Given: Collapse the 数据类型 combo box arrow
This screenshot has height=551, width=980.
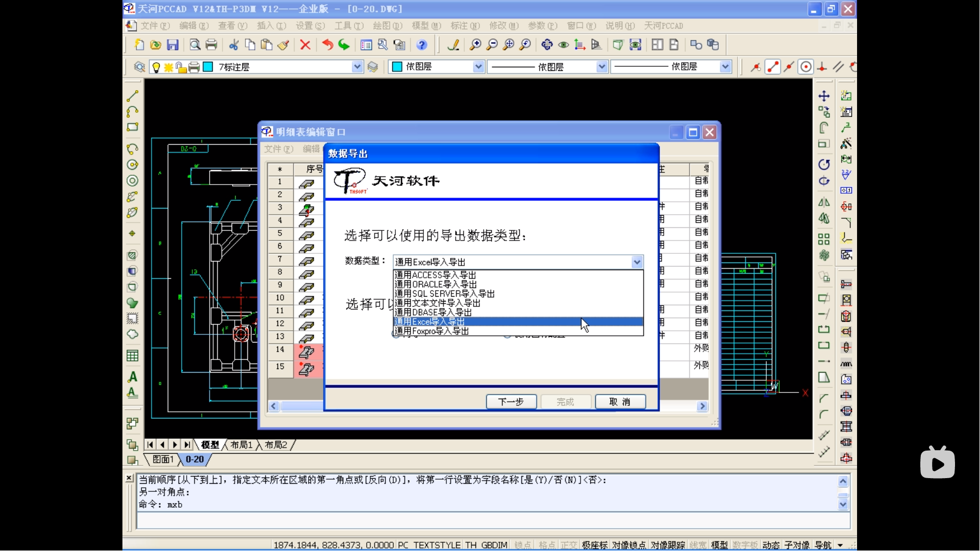Looking at the screenshot, I should coord(637,262).
